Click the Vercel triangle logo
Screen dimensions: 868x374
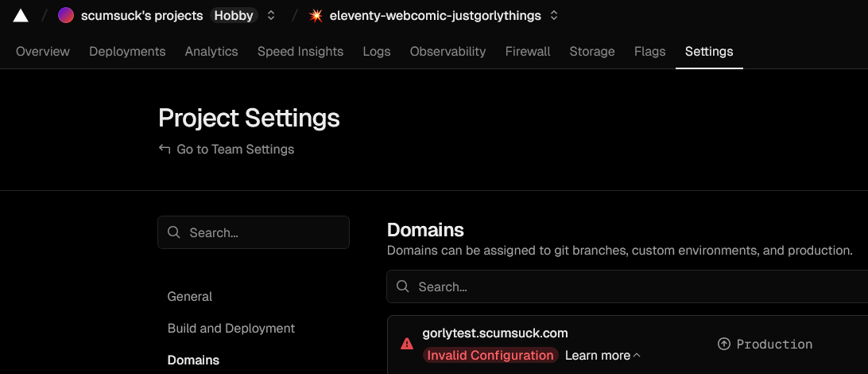(21, 15)
